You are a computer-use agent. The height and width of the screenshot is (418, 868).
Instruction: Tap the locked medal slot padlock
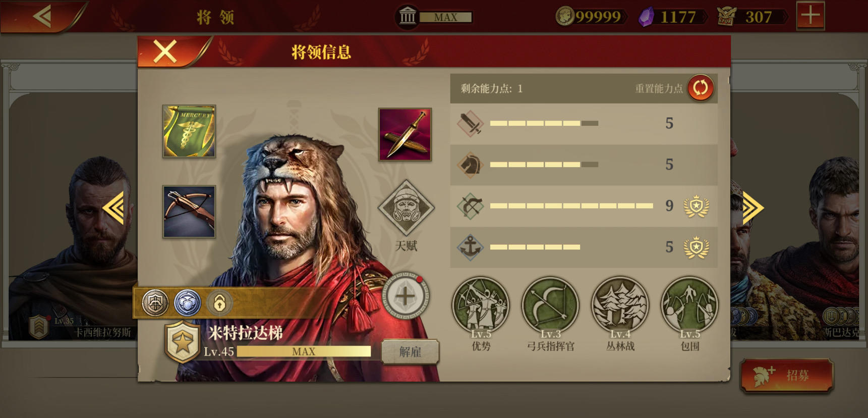pyautogui.click(x=219, y=303)
